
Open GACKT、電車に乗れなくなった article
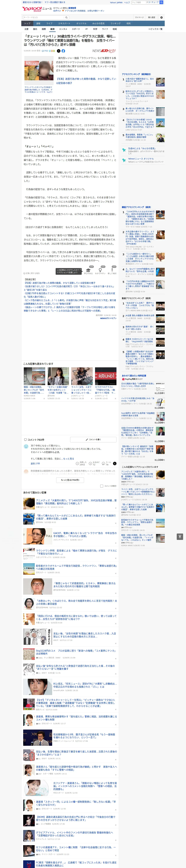pos(85,535)
